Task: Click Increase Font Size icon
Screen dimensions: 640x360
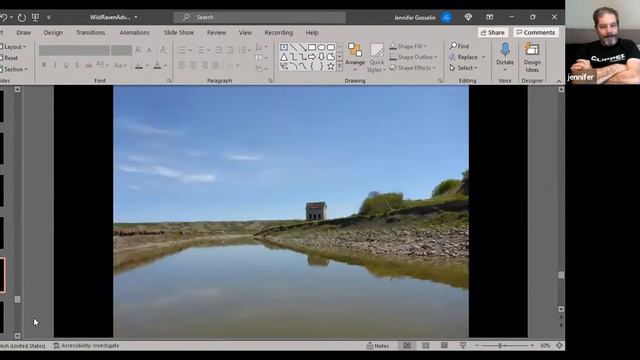Action: click(x=138, y=50)
